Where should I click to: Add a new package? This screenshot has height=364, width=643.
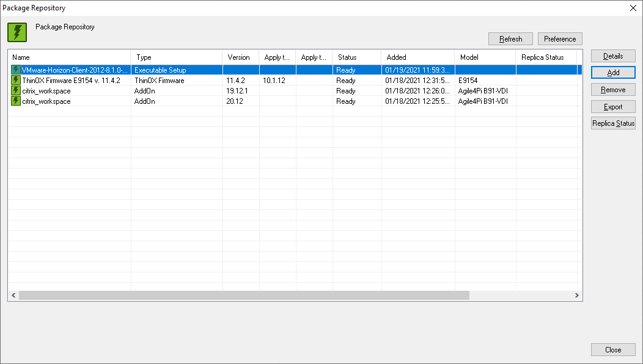coord(613,73)
